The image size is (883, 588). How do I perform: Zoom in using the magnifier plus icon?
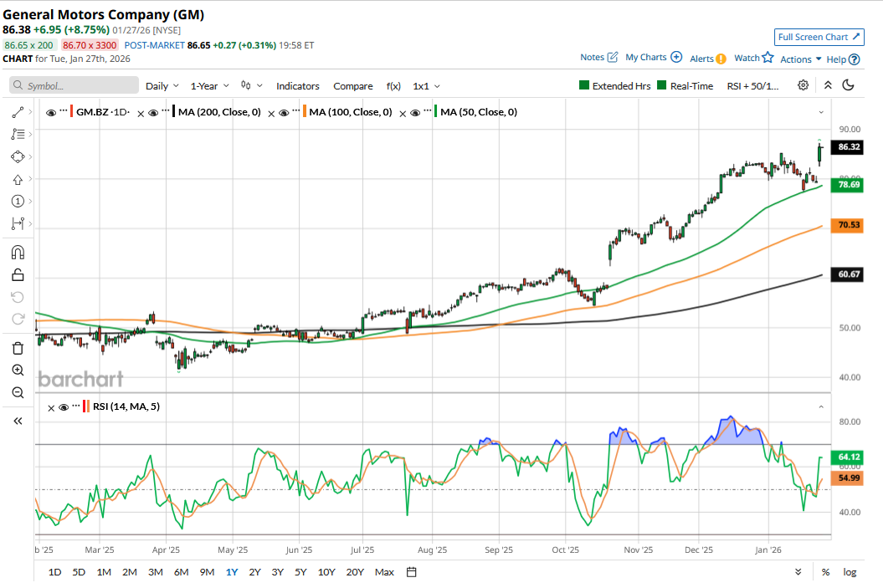tap(18, 370)
